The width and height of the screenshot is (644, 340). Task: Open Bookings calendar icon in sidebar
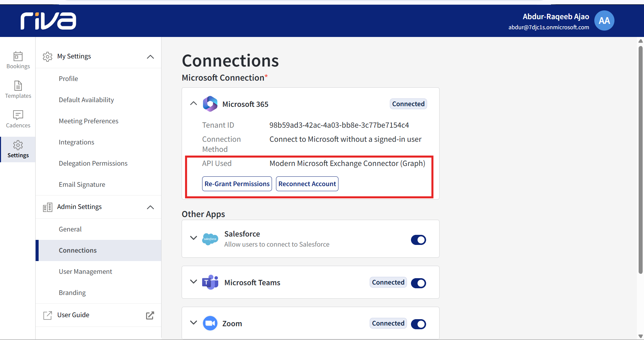pos(18,56)
